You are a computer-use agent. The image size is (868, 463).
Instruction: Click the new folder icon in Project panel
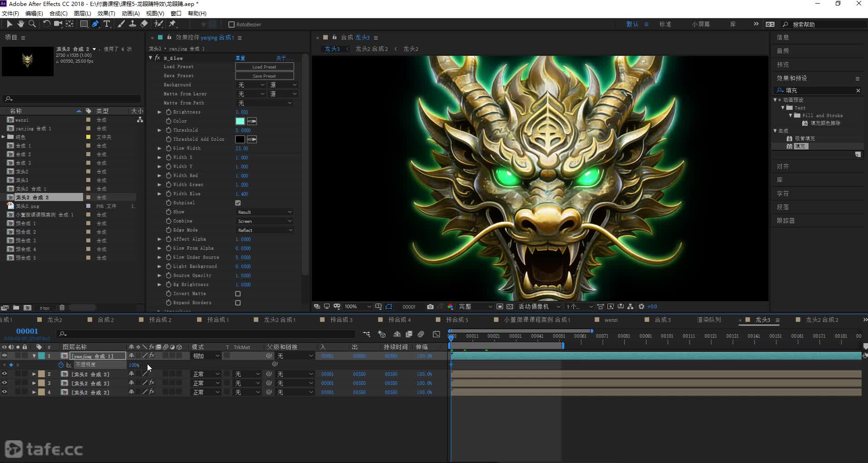pos(16,308)
